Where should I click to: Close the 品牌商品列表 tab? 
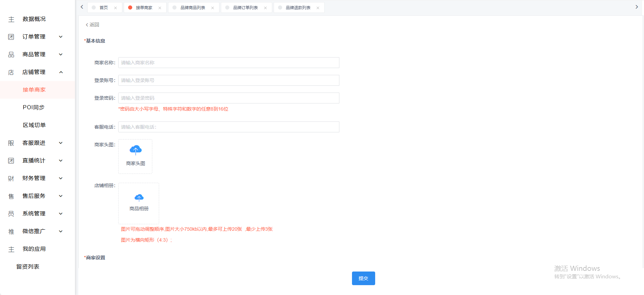[213, 8]
